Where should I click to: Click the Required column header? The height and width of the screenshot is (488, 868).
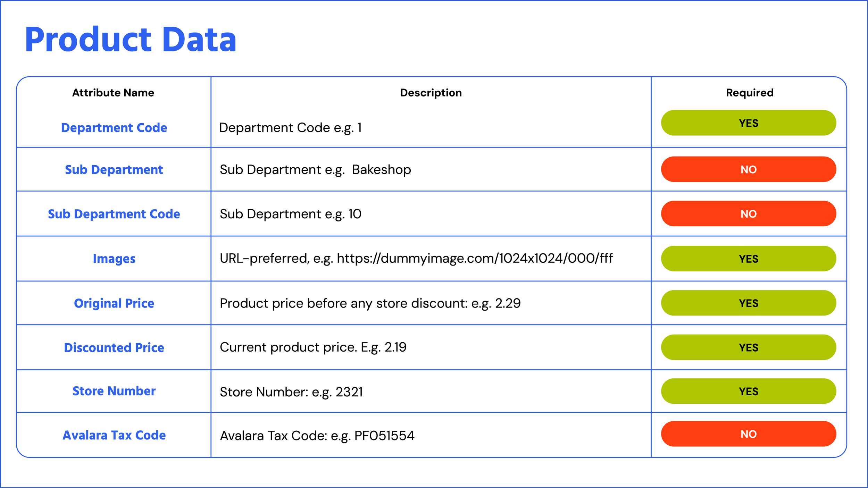(750, 93)
